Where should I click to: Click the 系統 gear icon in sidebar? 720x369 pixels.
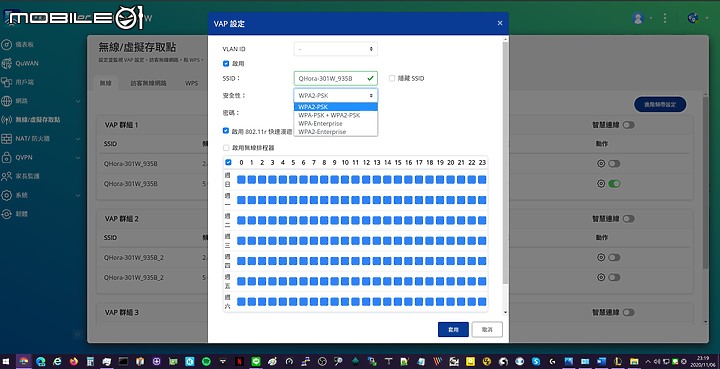pyautogui.click(x=6, y=195)
